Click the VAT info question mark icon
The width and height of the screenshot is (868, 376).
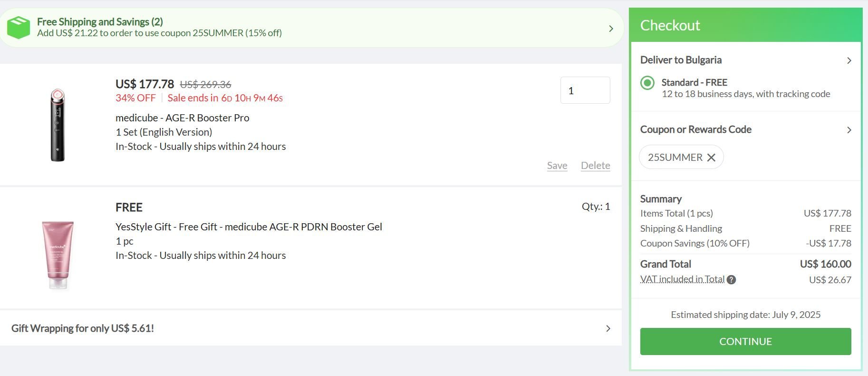[x=732, y=280]
